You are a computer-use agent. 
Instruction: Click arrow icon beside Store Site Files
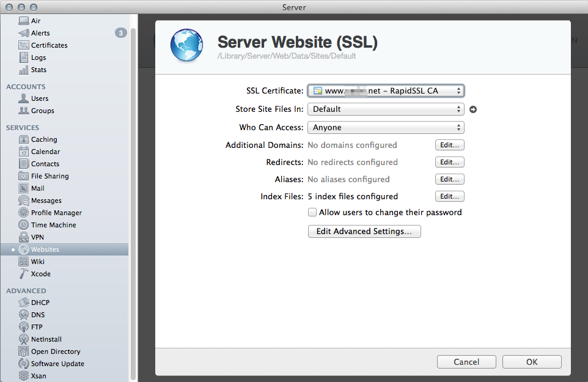472,109
